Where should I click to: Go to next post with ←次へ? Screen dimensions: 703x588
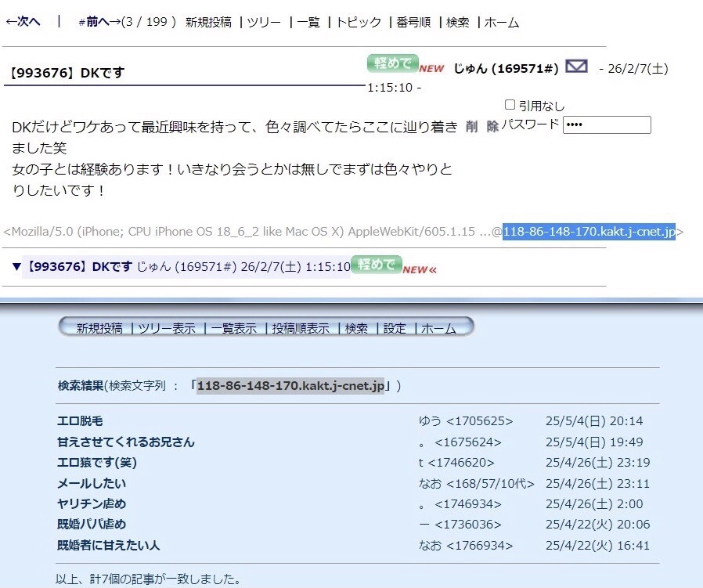click(x=23, y=22)
